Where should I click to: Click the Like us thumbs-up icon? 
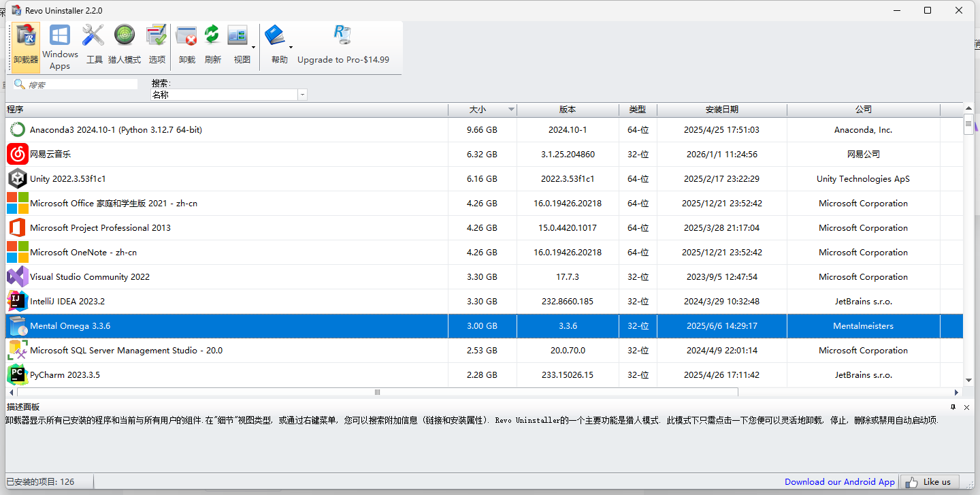point(911,482)
